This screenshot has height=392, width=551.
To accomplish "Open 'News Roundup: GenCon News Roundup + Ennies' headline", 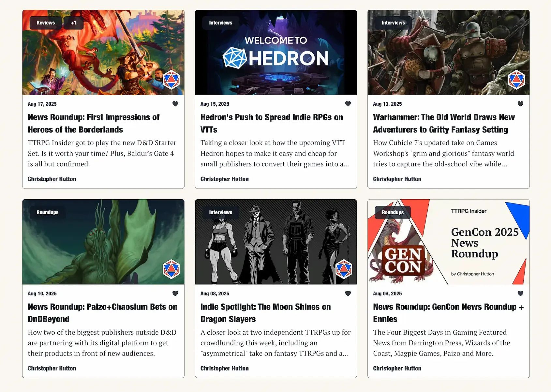I will tap(448, 313).
